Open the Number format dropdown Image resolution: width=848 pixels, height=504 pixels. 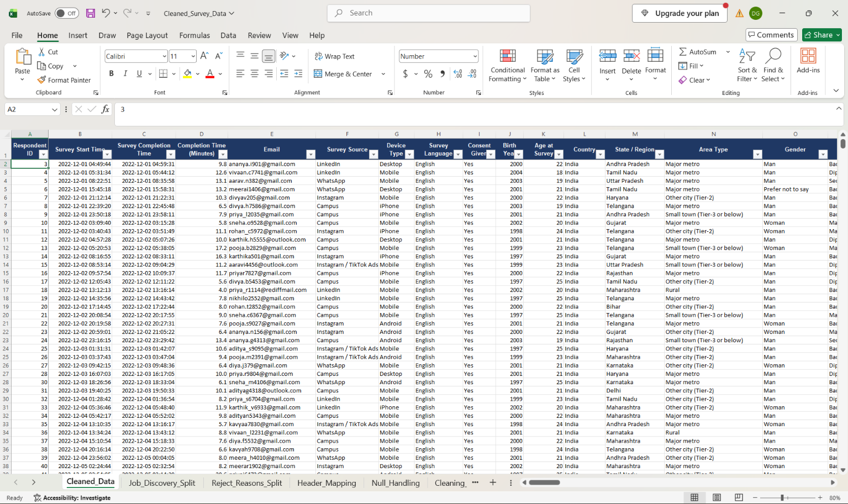[x=475, y=56]
